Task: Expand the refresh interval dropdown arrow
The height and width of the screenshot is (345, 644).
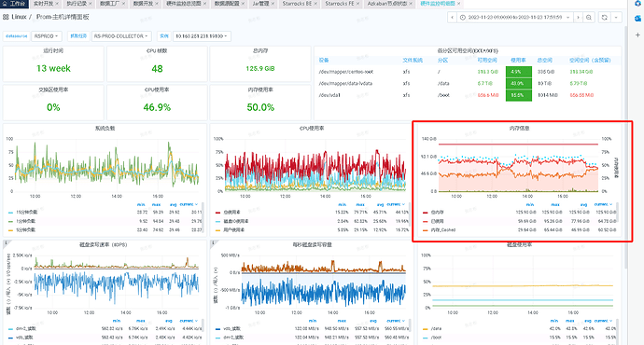Action: click(616, 18)
